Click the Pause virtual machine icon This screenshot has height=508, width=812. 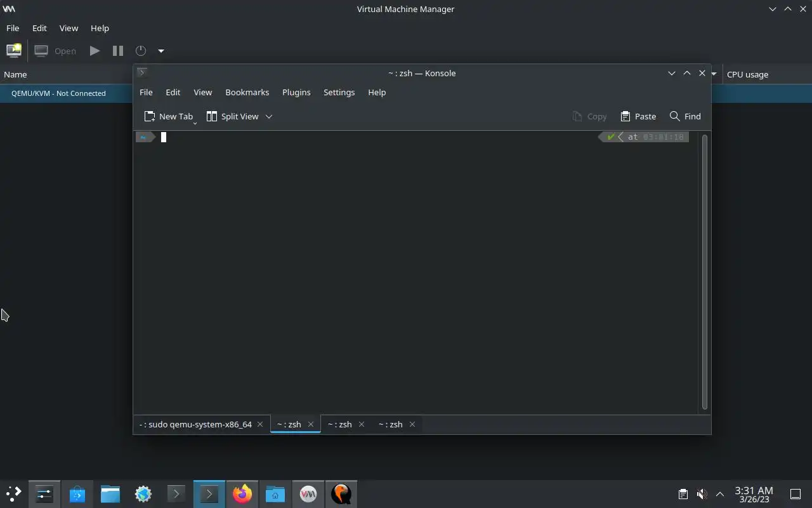(x=118, y=51)
